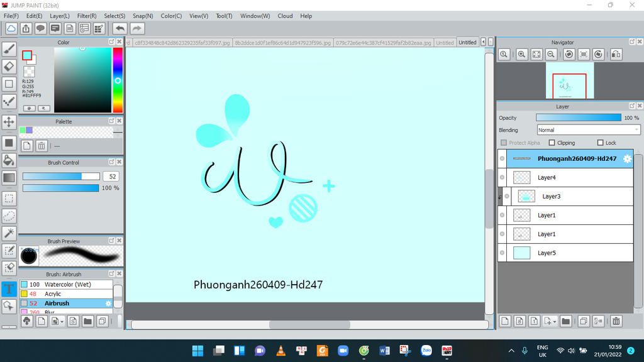
Task: Select the Magic Wand tool
Action: pos(9,233)
